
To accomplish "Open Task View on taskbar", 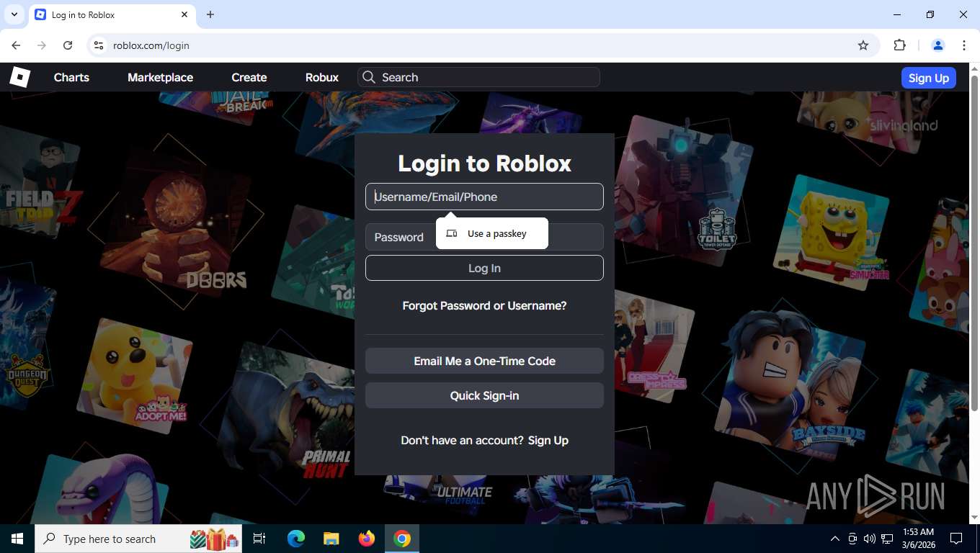I will click(259, 539).
